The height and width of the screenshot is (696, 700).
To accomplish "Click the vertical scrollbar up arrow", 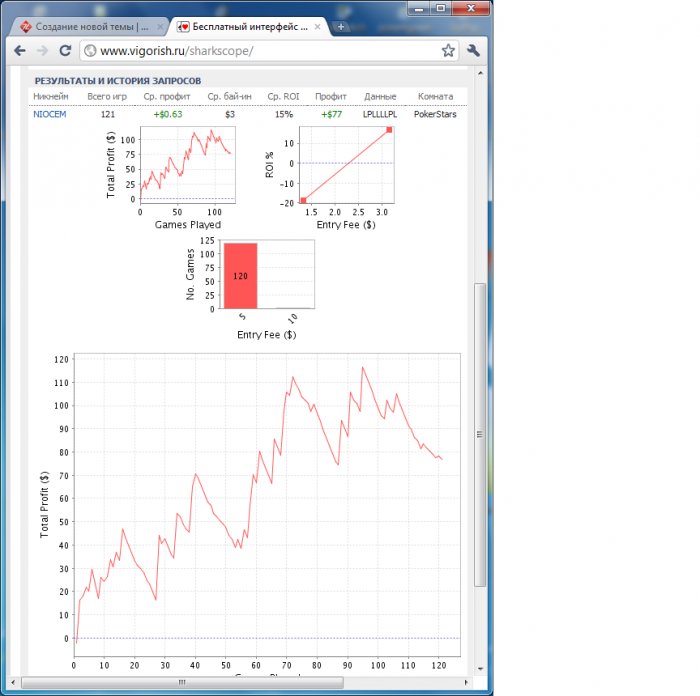I will [x=480, y=73].
